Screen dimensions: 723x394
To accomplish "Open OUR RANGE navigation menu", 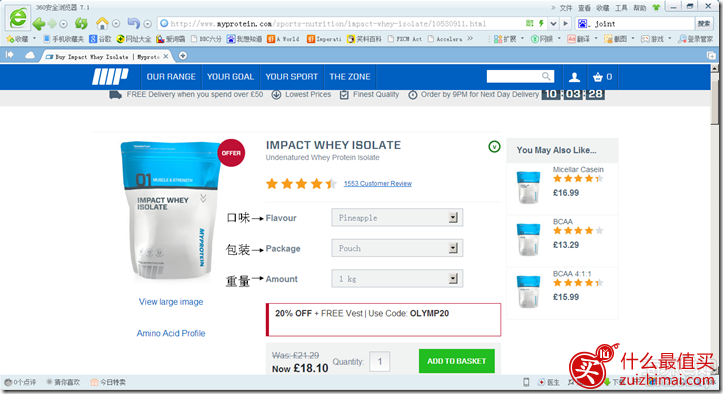I will (x=171, y=77).
